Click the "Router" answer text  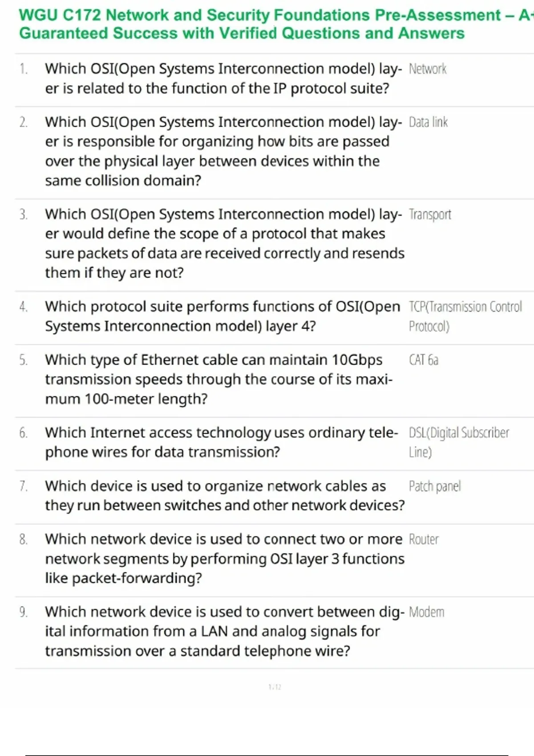(424, 539)
